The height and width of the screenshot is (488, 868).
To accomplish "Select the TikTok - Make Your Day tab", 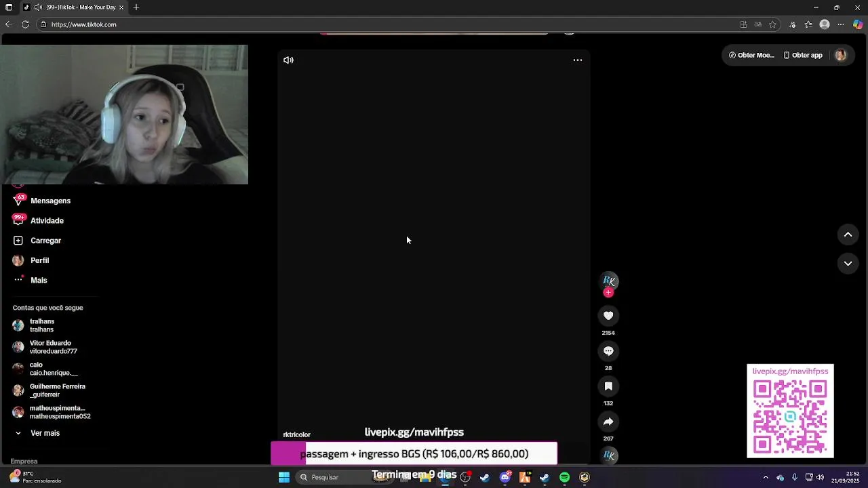I will click(x=73, y=7).
